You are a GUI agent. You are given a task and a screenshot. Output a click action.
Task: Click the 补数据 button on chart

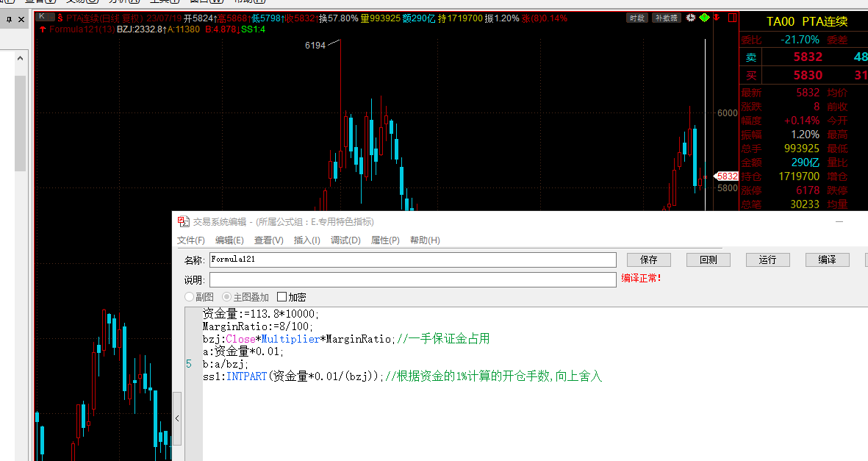click(x=667, y=18)
